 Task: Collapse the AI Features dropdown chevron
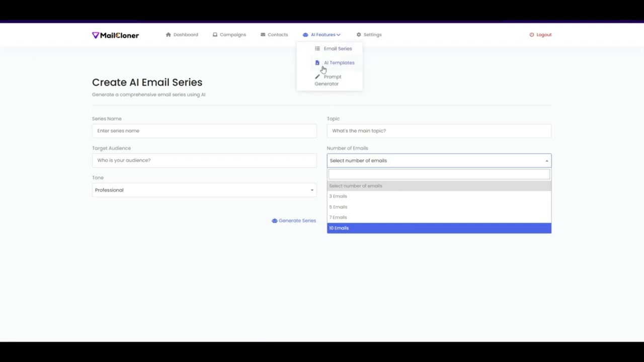339,35
